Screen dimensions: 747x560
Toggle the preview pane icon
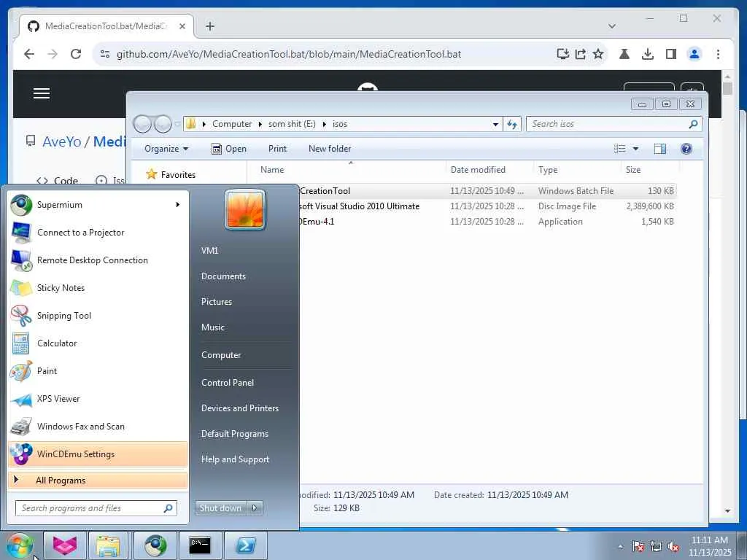(659, 149)
